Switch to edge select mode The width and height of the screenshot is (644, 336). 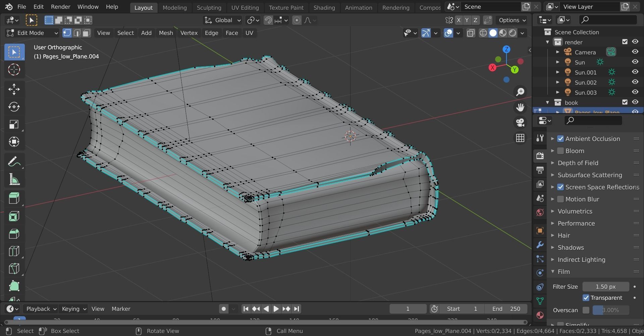coord(77,33)
